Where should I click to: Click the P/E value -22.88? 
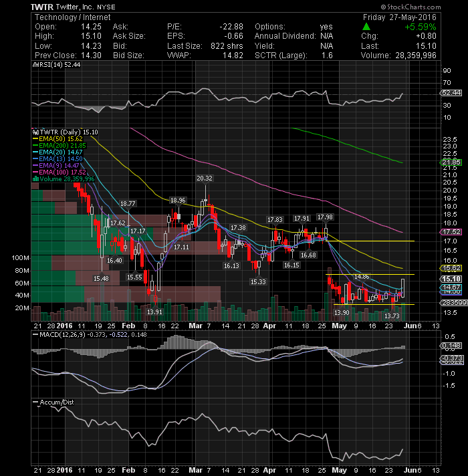pos(231,27)
